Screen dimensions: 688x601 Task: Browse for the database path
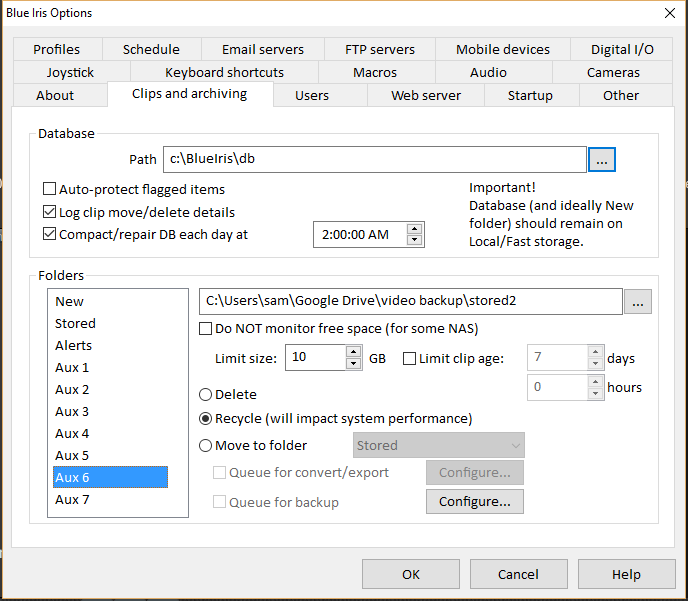[x=602, y=160]
